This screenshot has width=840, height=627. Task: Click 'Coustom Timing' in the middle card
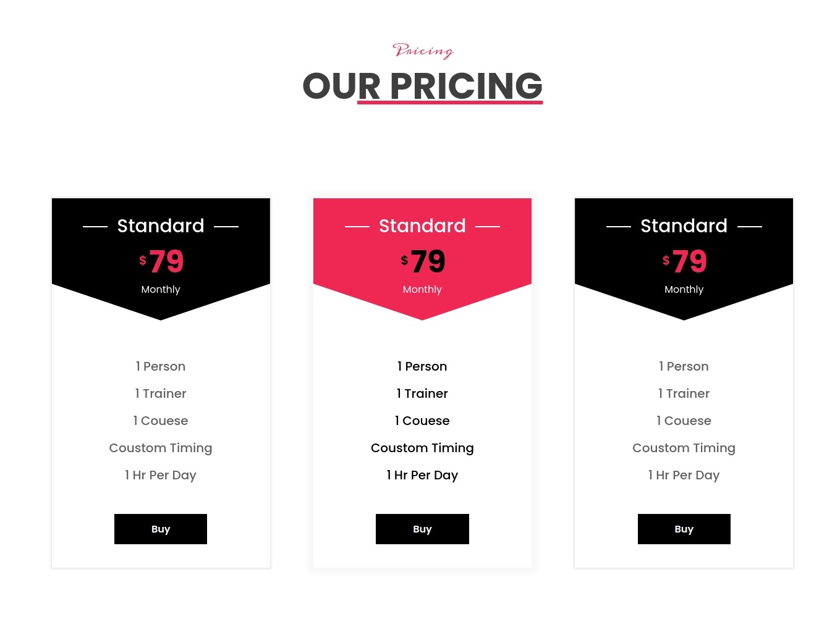[x=422, y=448]
